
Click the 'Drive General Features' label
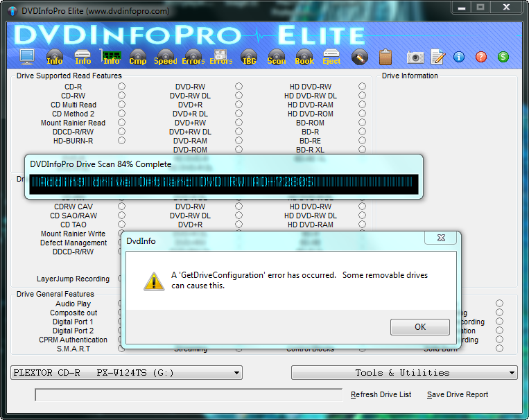coord(55,294)
